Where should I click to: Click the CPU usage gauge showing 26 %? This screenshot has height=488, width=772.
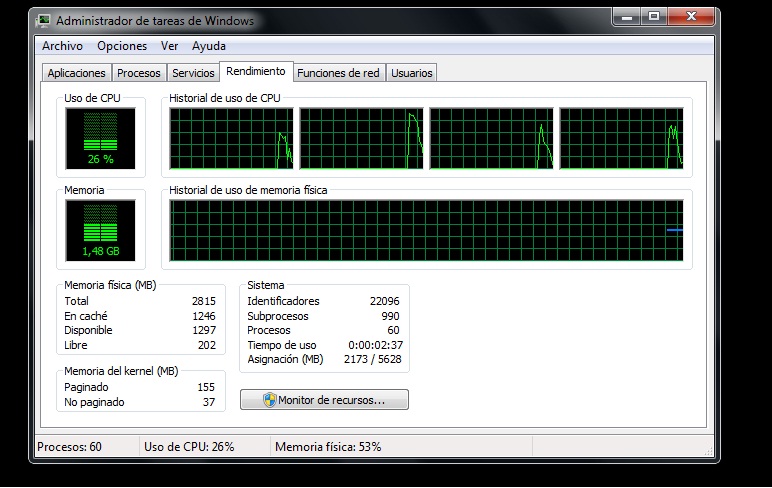click(100, 138)
